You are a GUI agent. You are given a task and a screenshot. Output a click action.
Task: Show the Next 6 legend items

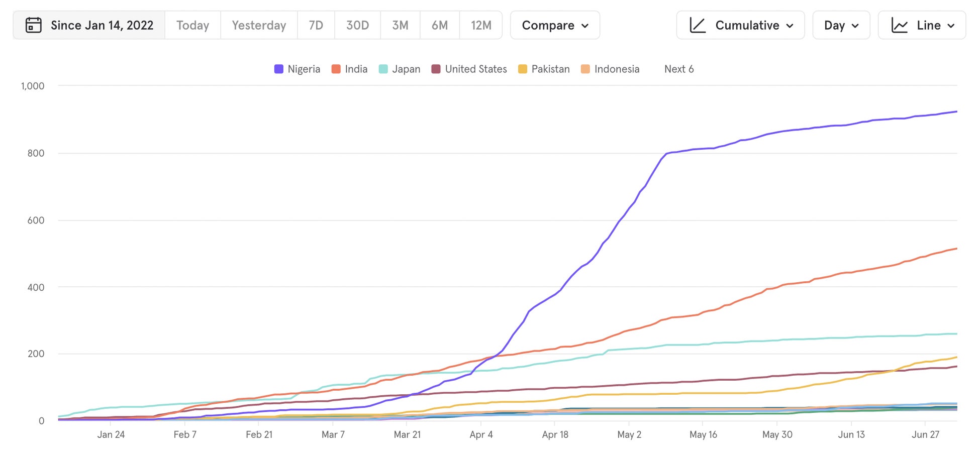coord(678,69)
